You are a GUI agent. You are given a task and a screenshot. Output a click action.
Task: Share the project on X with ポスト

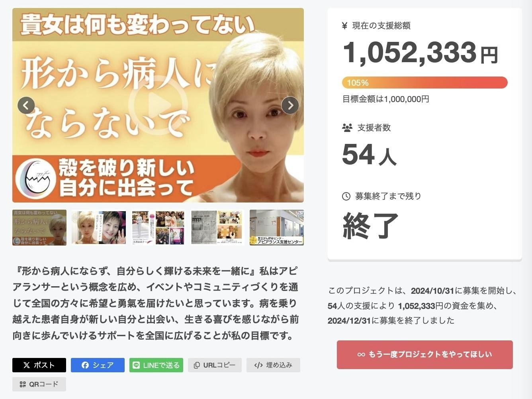39,365
